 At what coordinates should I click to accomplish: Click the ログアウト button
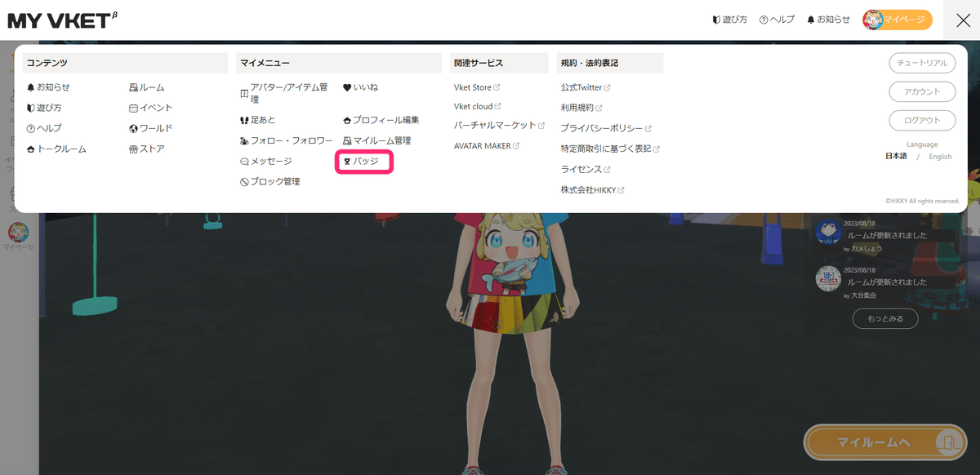tap(922, 120)
